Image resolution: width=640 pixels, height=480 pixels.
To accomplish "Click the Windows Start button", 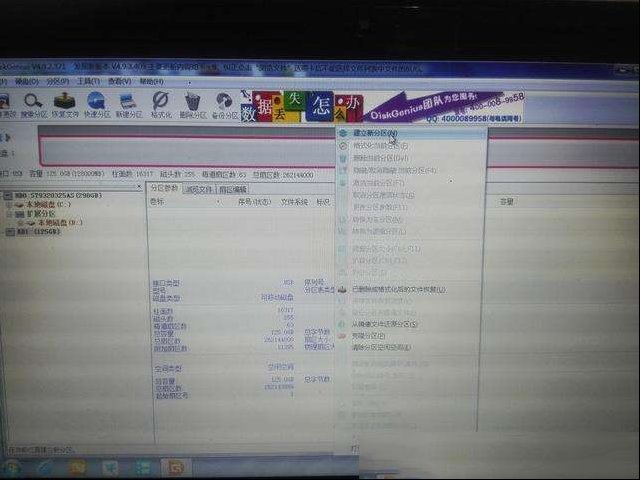I will click(11, 468).
